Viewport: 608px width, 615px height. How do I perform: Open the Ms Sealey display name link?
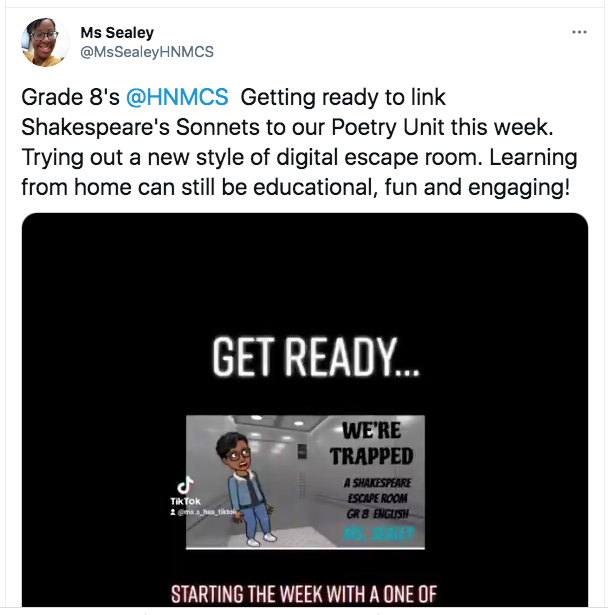(x=117, y=33)
